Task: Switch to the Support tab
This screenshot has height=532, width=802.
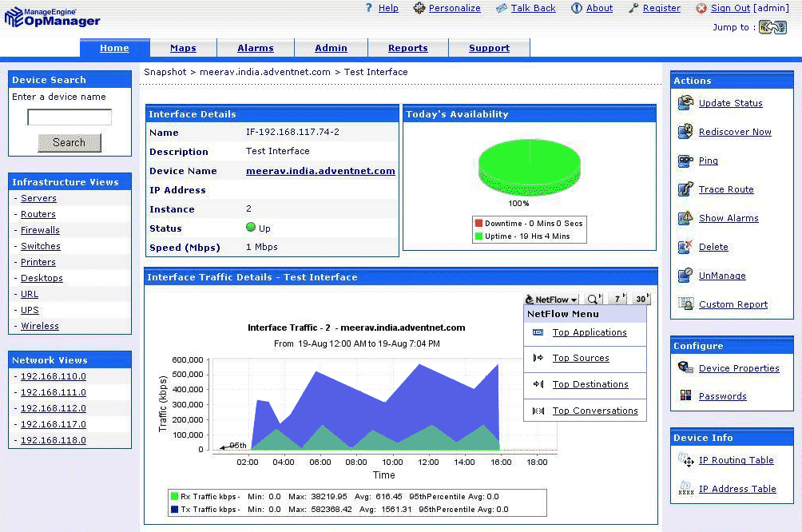Action: [x=489, y=48]
